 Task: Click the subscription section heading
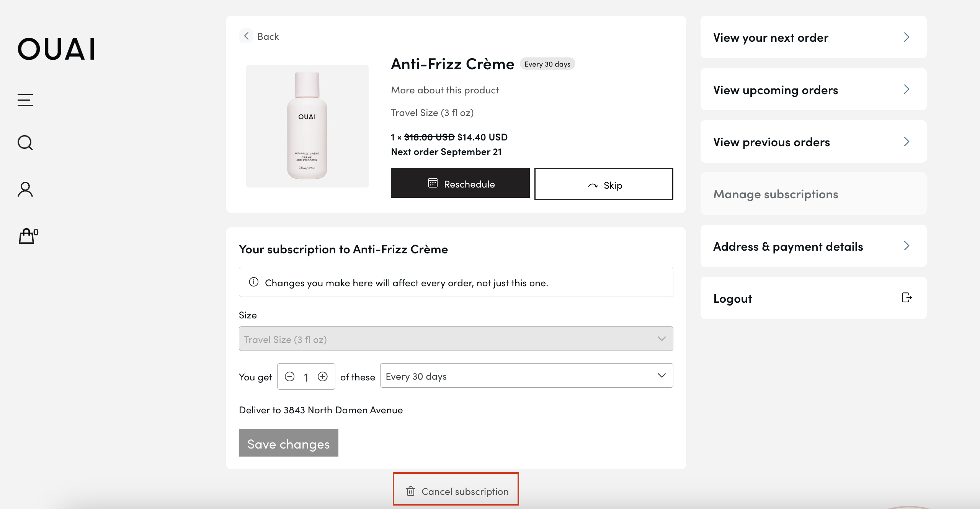pyautogui.click(x=343, y=249)
